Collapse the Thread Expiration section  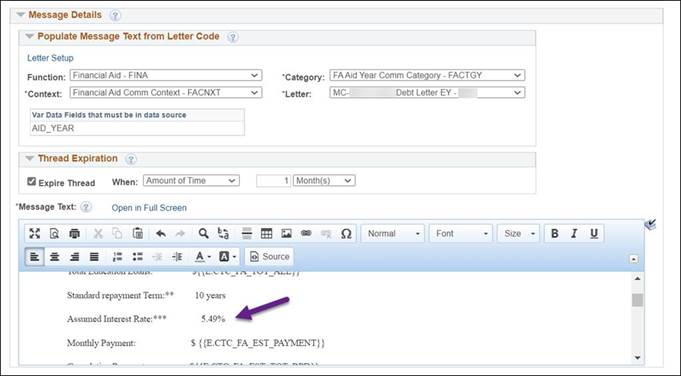30,158
